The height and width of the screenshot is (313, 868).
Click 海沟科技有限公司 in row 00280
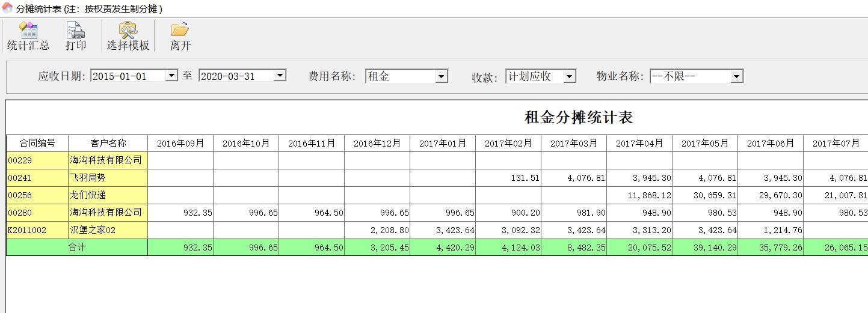pyautogui.click(x=108, y=213)
